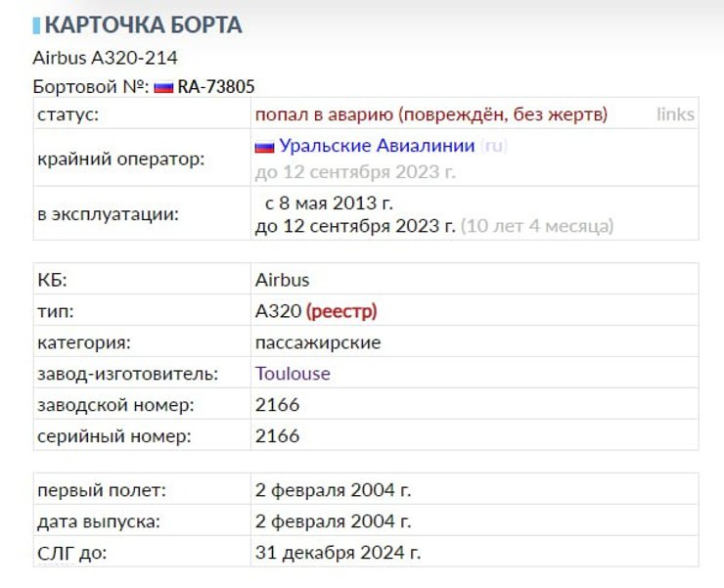The height and width of the screenshot is (588, 724).
Task: Click the registration number RA-73805
Action: (x=216, y=87)
